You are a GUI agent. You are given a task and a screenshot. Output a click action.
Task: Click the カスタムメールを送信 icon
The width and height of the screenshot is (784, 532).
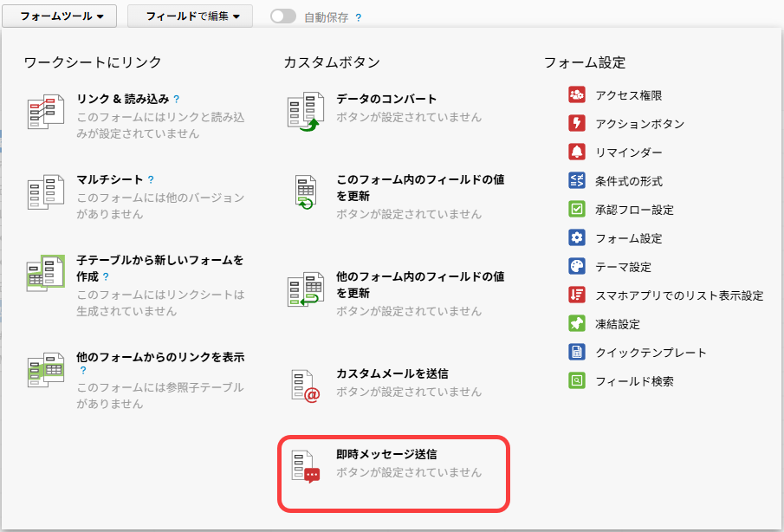coord(306,386)
